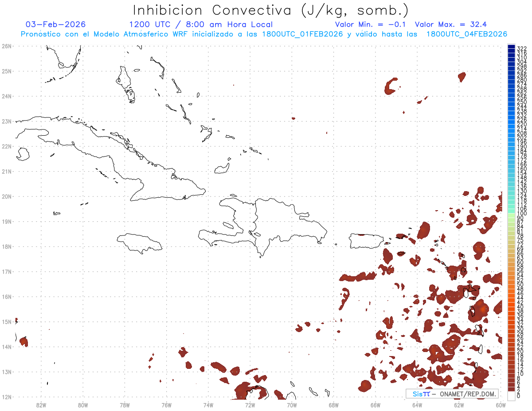Click the 82W longitude label

click(41, 404)
